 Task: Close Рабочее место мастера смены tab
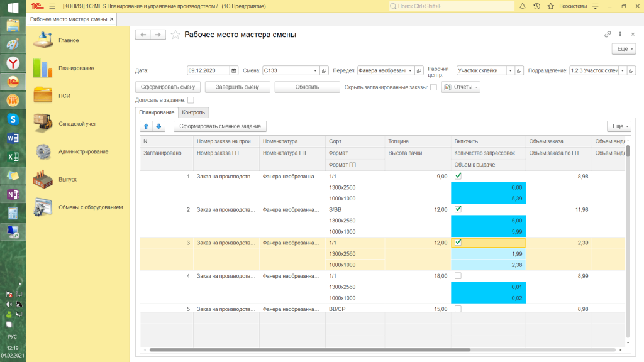[x=112, y=19]
